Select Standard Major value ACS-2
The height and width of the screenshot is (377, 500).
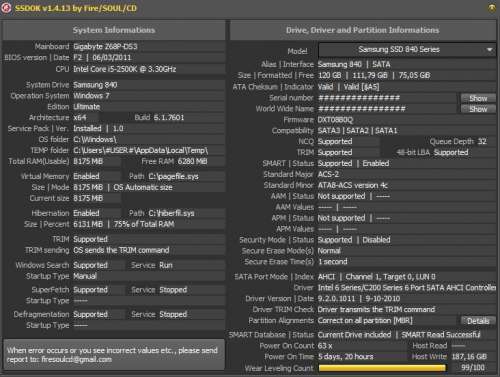pyautogui.click(x=328, y=174)
